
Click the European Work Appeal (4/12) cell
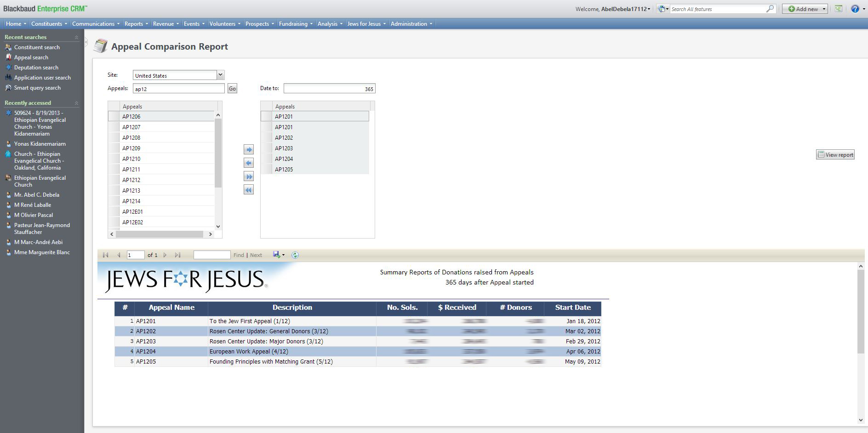pos(292,351)
